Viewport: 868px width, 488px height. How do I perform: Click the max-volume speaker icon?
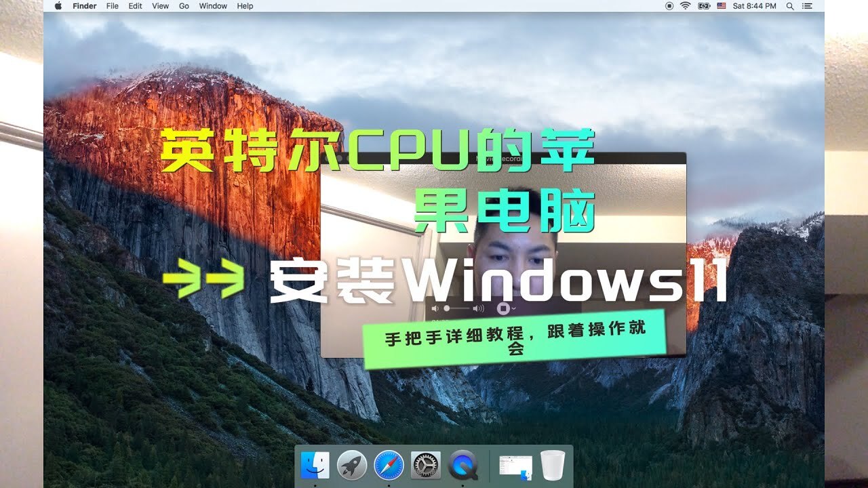point(479,308)
